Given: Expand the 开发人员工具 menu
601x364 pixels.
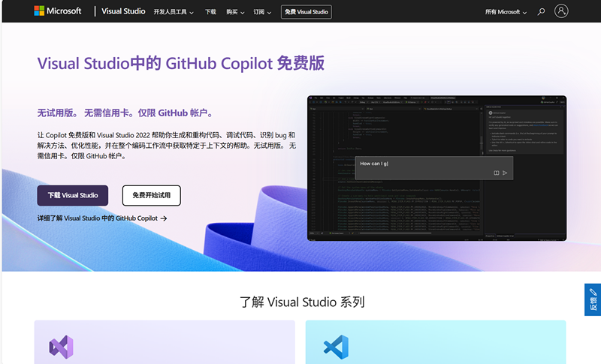Looking at the screenshot, I should [174, 12].
